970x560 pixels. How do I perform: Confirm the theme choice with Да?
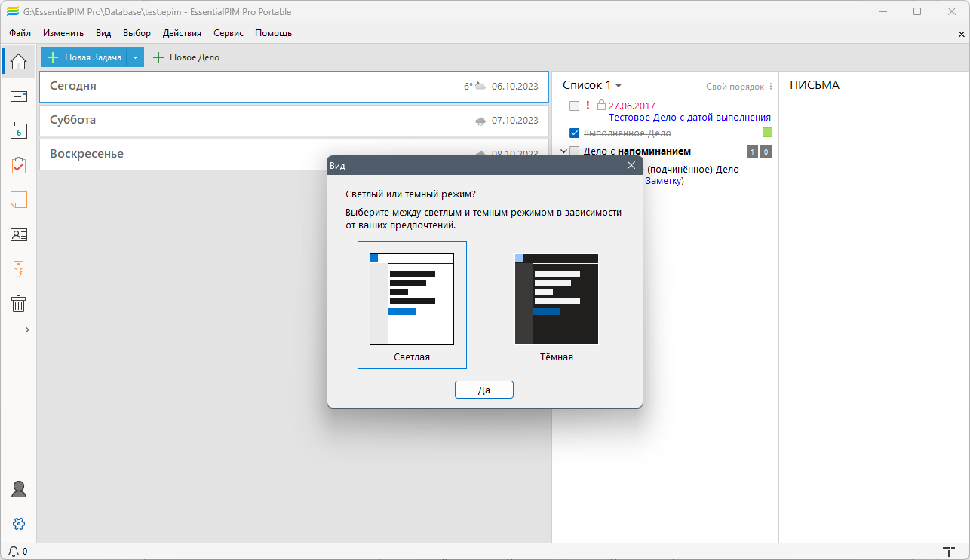pyautogui.click(x=483, y=390)
